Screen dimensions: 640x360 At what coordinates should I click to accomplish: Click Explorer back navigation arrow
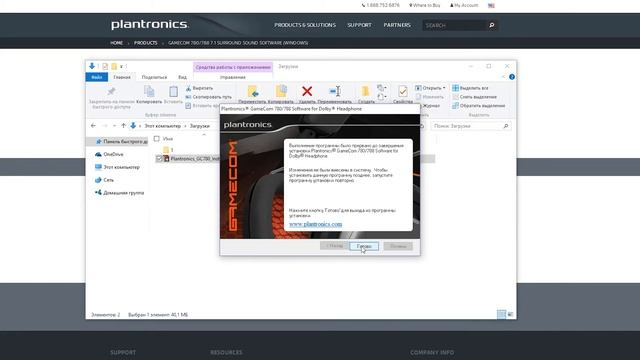93,126
